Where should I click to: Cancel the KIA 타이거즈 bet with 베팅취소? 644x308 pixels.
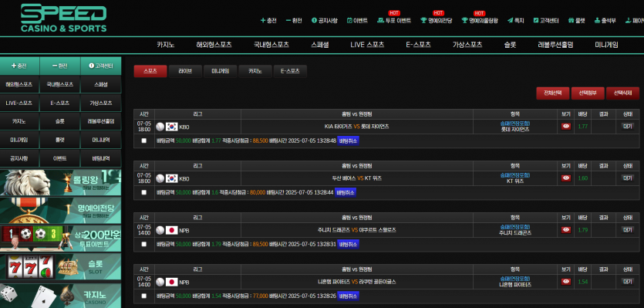(x=349, y=140)
